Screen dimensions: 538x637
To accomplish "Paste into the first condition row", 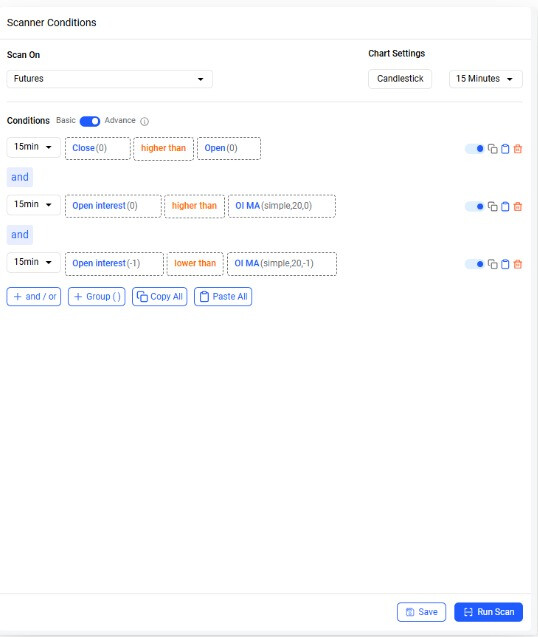I will tap(505, 149).
